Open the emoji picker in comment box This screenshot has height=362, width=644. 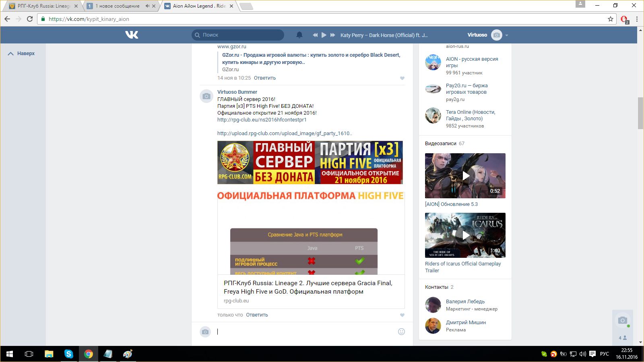point(401,331)
